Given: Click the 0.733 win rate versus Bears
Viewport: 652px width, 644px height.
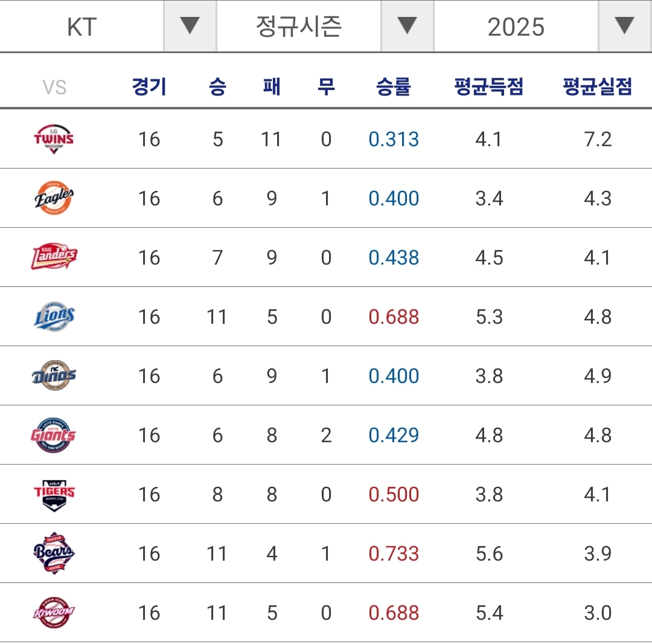Looking at the screenshot, I should 394,553.
